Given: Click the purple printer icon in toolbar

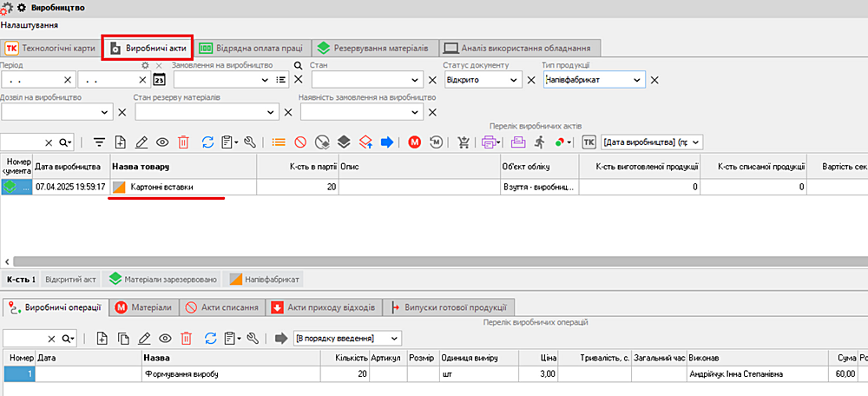Looking at the screenshot, I should point(489,142).
